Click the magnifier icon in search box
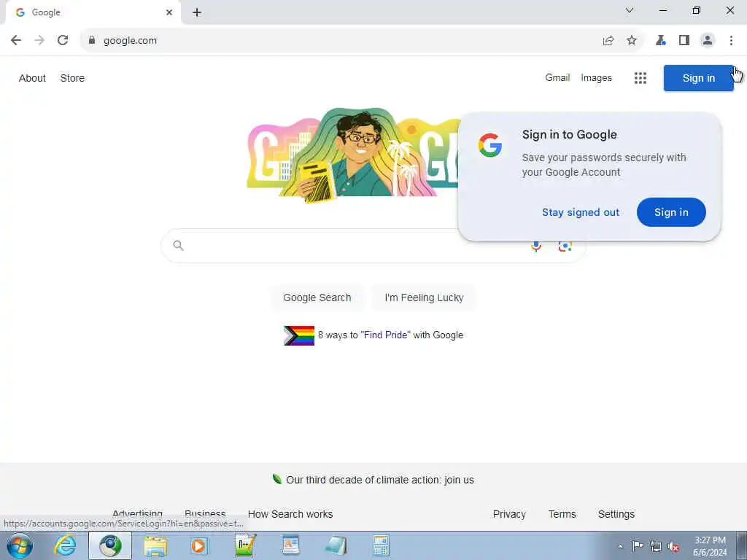Viewport: 747px width, 560px height. point(178,245)
